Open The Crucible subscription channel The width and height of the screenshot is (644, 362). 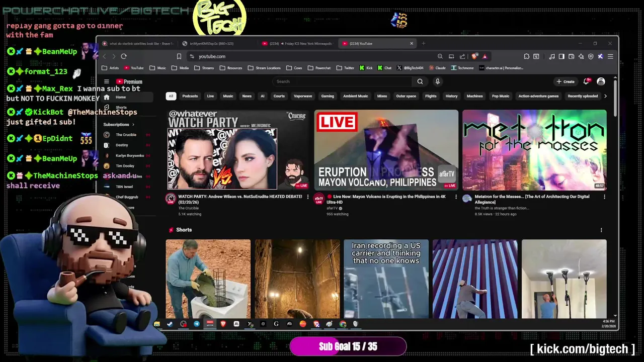tap(126, 135)
